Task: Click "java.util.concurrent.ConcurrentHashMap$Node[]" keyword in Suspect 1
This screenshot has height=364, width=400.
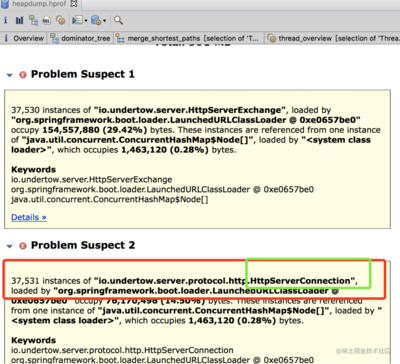Action: (110, 199)
